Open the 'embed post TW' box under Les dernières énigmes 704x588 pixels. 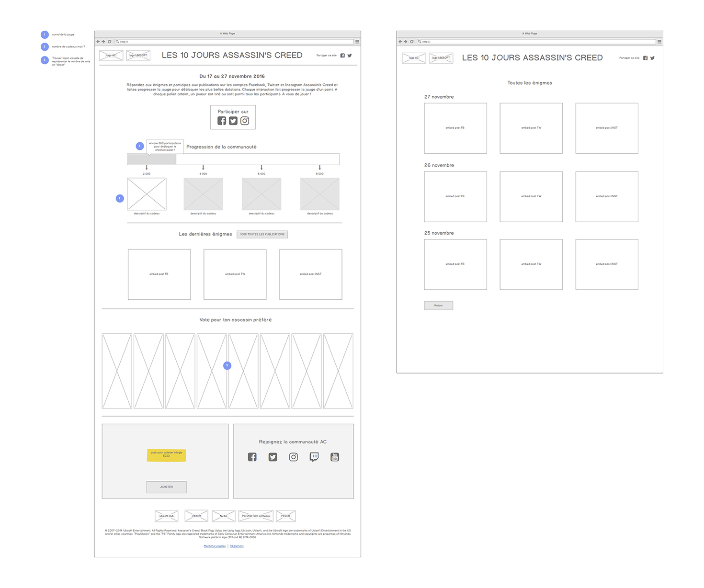click(x=235, y=274)
